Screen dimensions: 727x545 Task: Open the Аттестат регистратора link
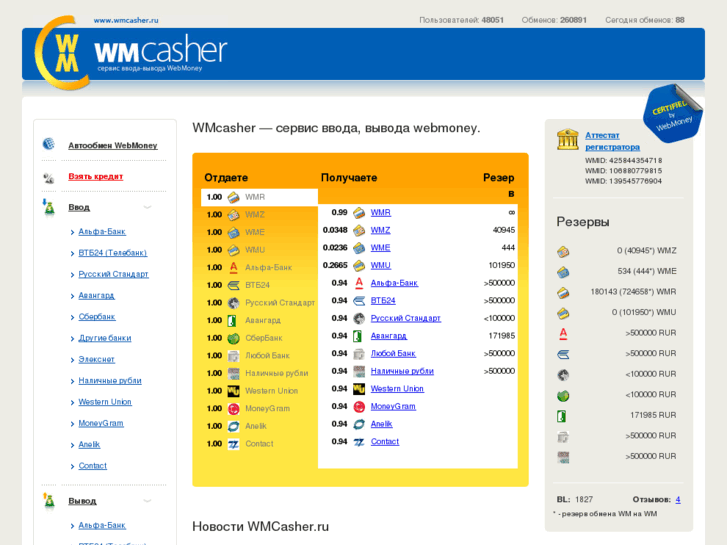612,141
